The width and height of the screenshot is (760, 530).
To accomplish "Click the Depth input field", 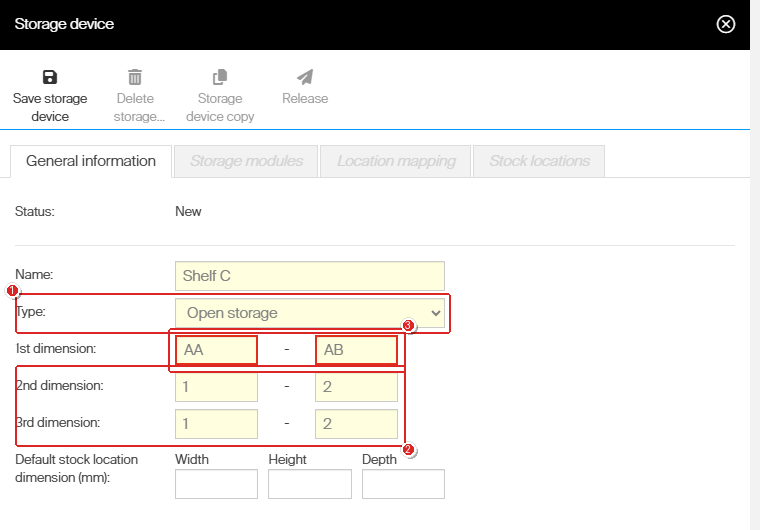I will [x=403, y=484].
